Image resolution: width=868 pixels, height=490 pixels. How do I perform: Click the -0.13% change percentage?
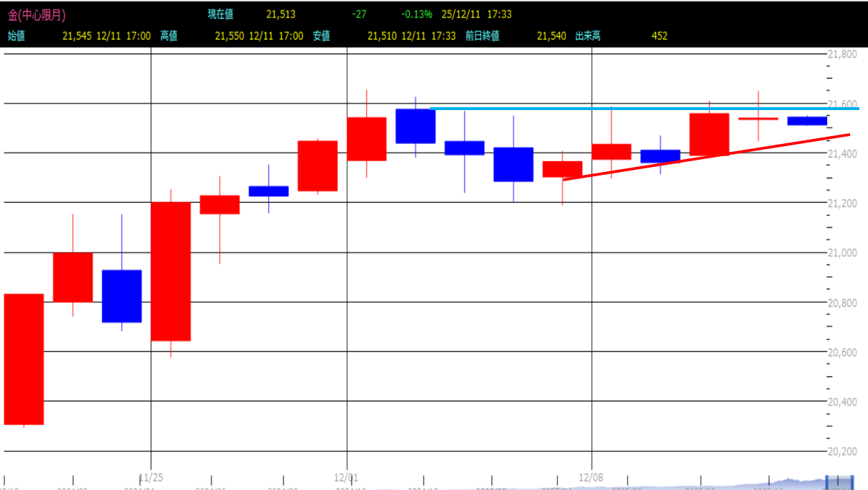click(416, 14)
